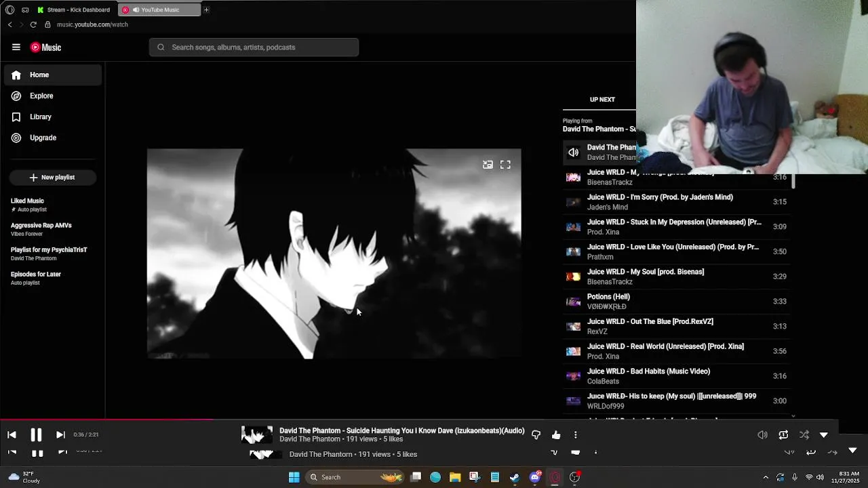Go to Home in sidebar
This screenshot has width=868, height=488.
click(53, 75)
